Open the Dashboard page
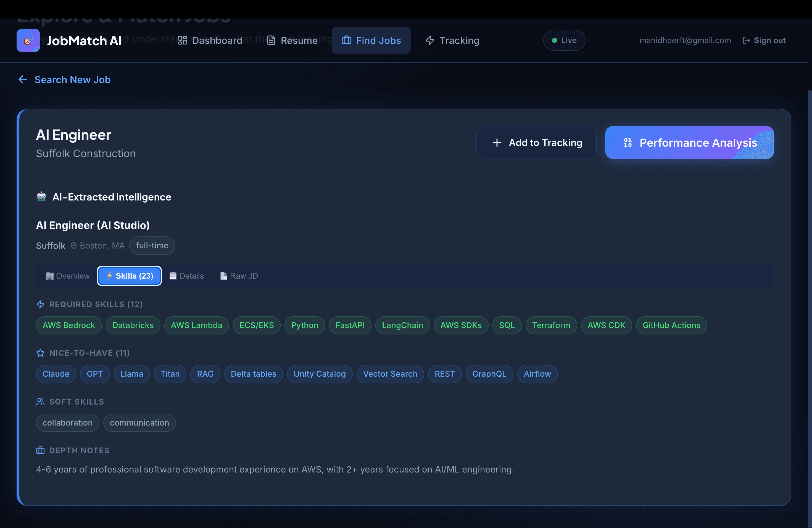Screen dimensions: 812x528 210,41
